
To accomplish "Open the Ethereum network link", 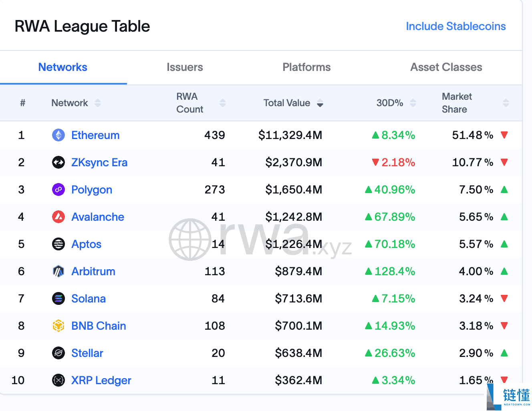I will pos(95,135).
